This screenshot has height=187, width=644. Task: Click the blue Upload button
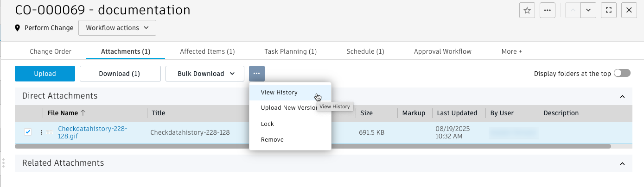pyautogui.click(x=45, y=74)
